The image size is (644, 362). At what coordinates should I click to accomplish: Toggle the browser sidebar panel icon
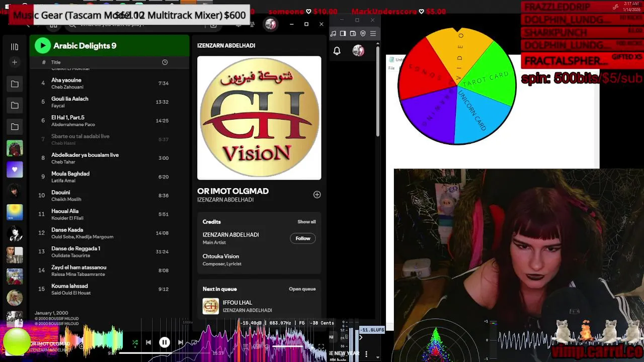coord(343,34)
